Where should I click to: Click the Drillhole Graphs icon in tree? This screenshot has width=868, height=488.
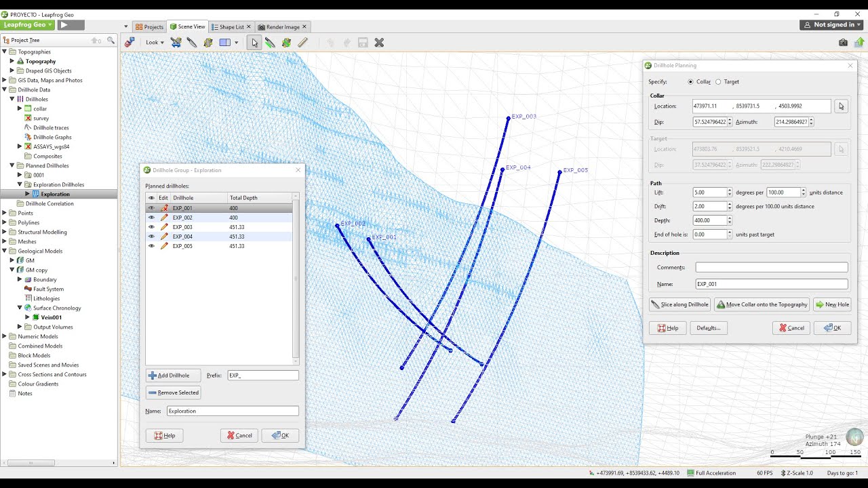[x=28, y=137]
